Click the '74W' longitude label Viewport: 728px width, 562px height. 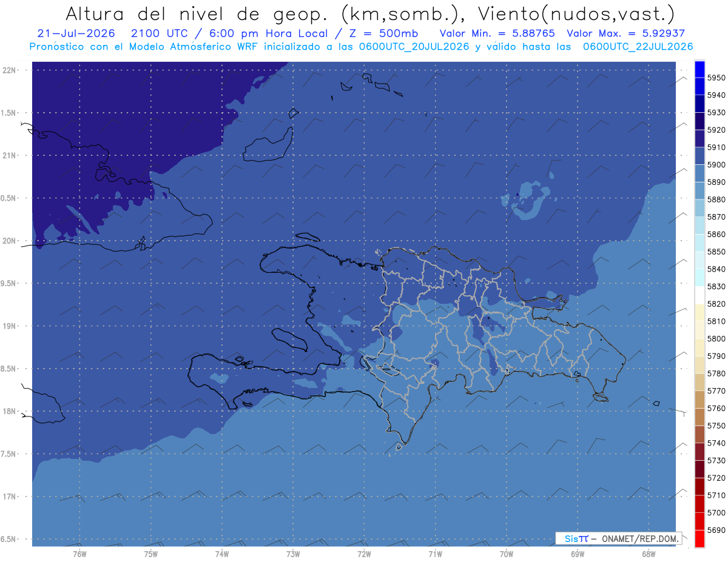pos(221,554)
